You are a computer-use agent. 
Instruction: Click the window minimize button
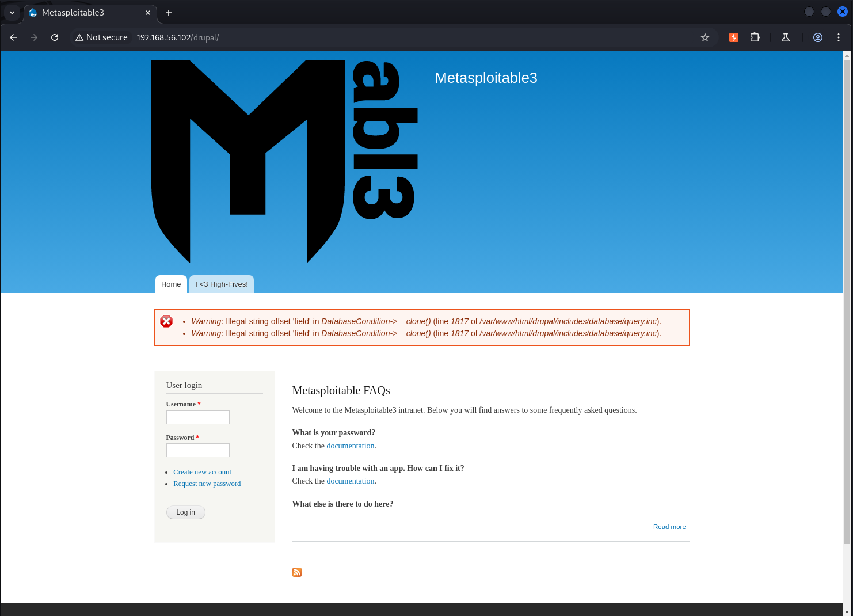pos(809,12)
